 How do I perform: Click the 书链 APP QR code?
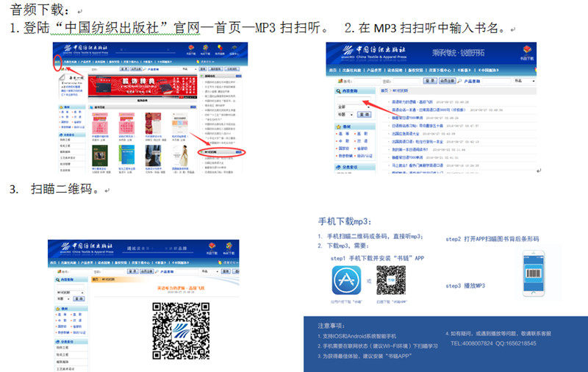pyautogui.click(x=391, y=281)
